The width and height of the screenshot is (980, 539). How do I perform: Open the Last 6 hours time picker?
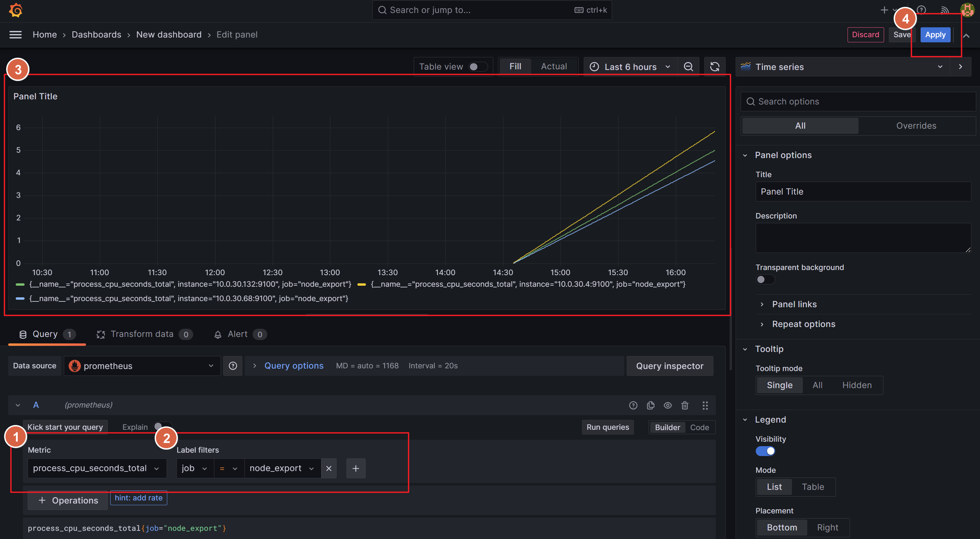630,67
